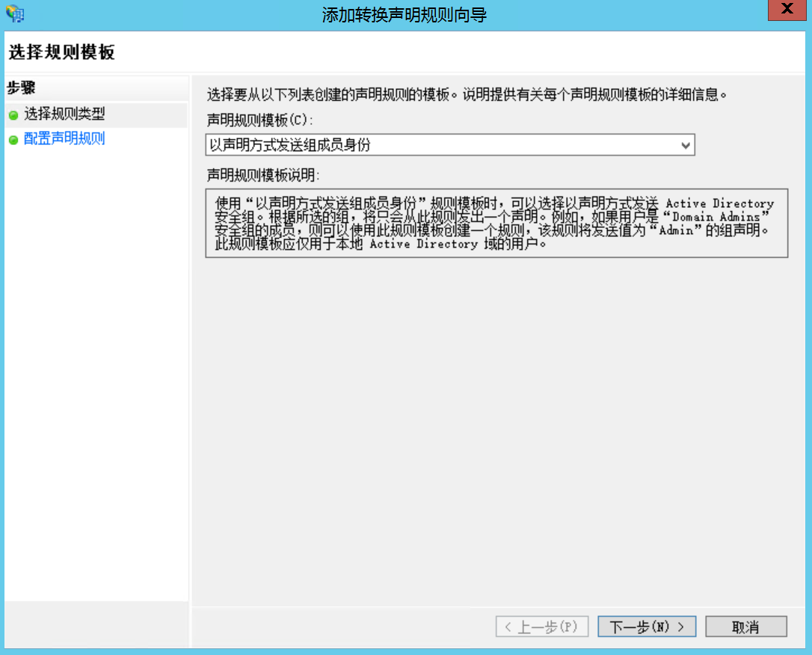The width and height of the screenshot is (812, 655).
Task: Open the 声明规则模板 dropdown list
Action: [449, 145]
